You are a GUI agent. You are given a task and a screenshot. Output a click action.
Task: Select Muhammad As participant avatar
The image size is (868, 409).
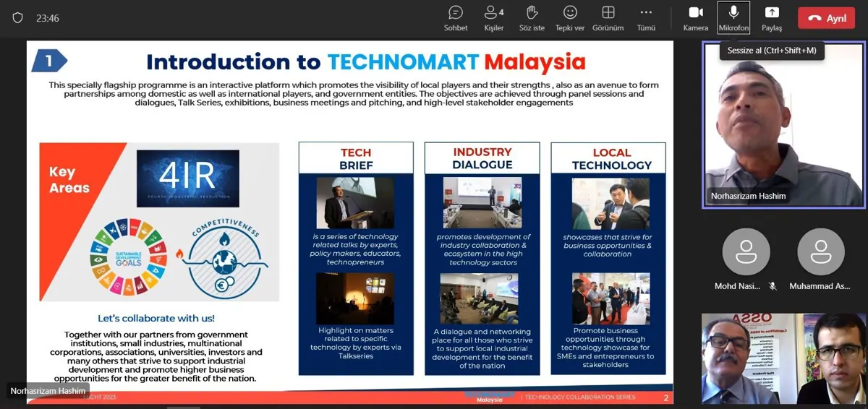[x=821, y=251]
